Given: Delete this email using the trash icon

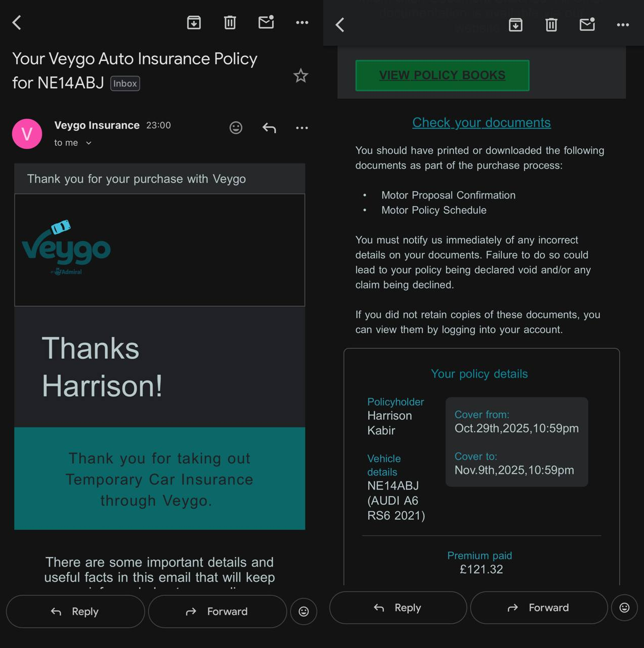Looking at the screenshot, I should click(230, 22).
